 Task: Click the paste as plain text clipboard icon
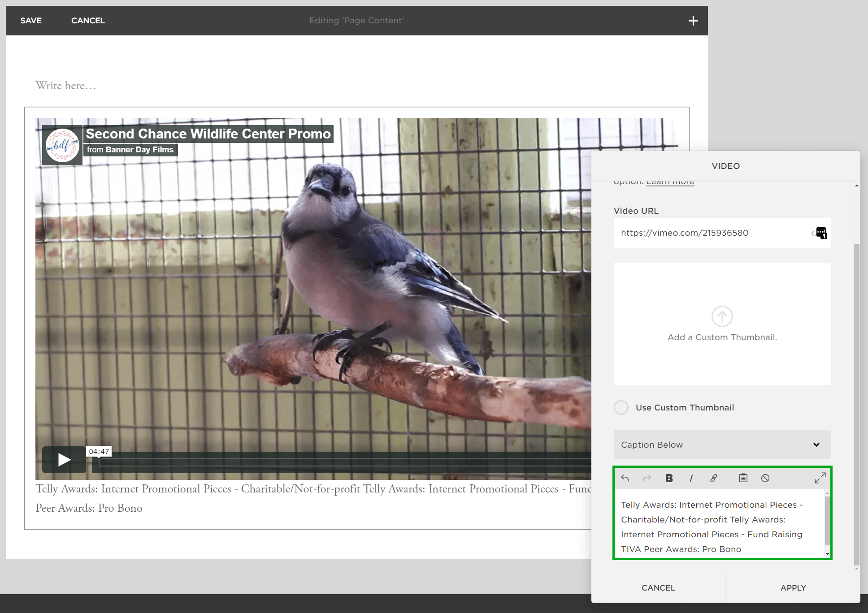coord(743,478)
